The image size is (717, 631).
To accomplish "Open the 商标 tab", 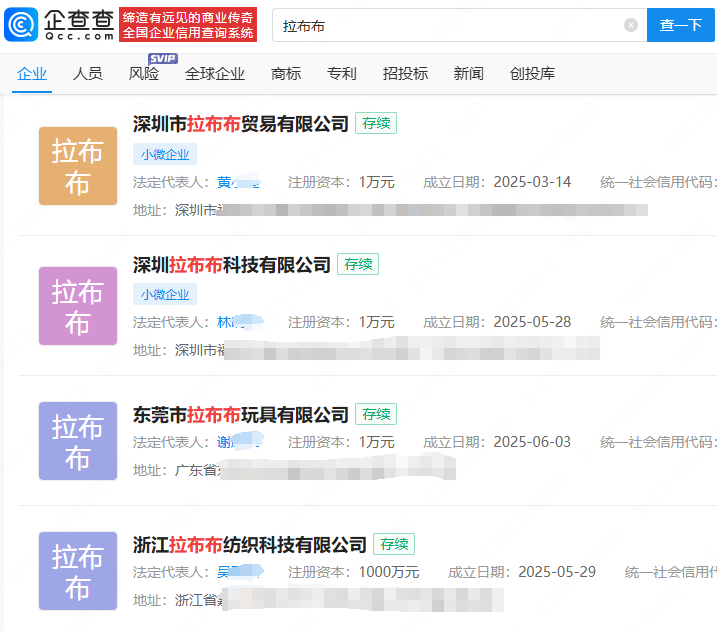I will pos(286,74).
